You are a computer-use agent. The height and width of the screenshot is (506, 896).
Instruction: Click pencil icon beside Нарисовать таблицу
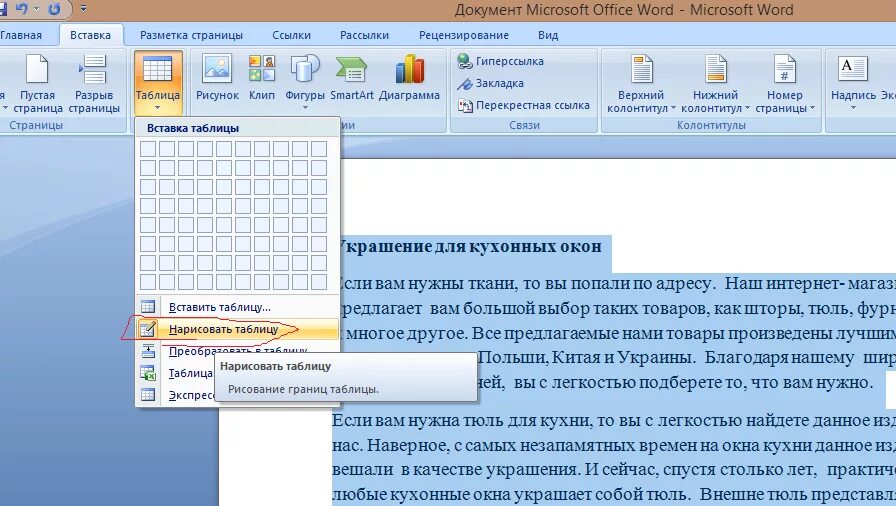[148, 329]
